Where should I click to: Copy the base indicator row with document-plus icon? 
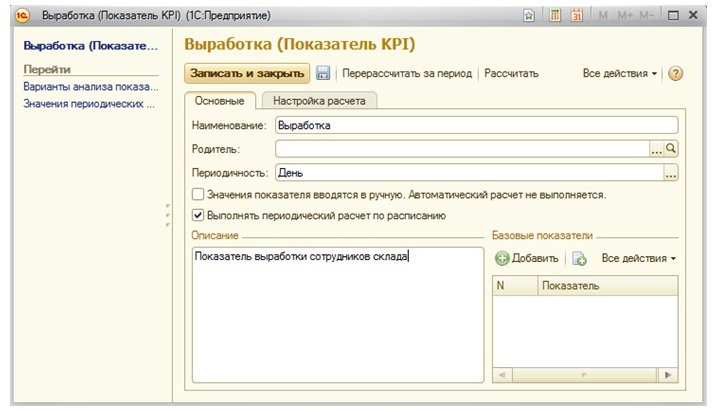[579, 259]
